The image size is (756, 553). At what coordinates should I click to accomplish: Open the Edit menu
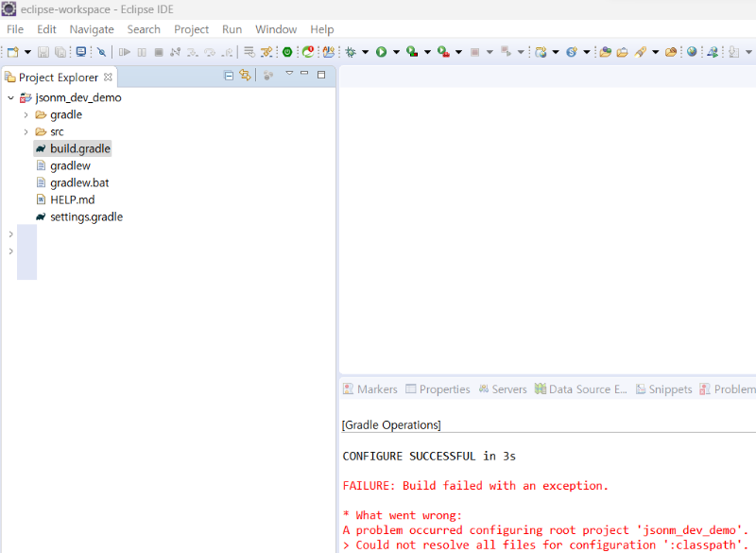click(46, 29)
